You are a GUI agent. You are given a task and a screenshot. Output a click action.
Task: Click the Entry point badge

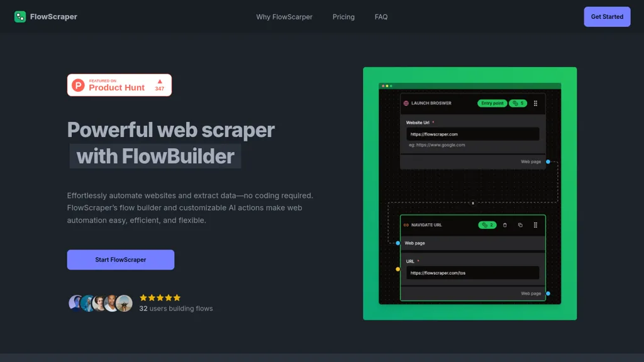click(x=492, y=104)
